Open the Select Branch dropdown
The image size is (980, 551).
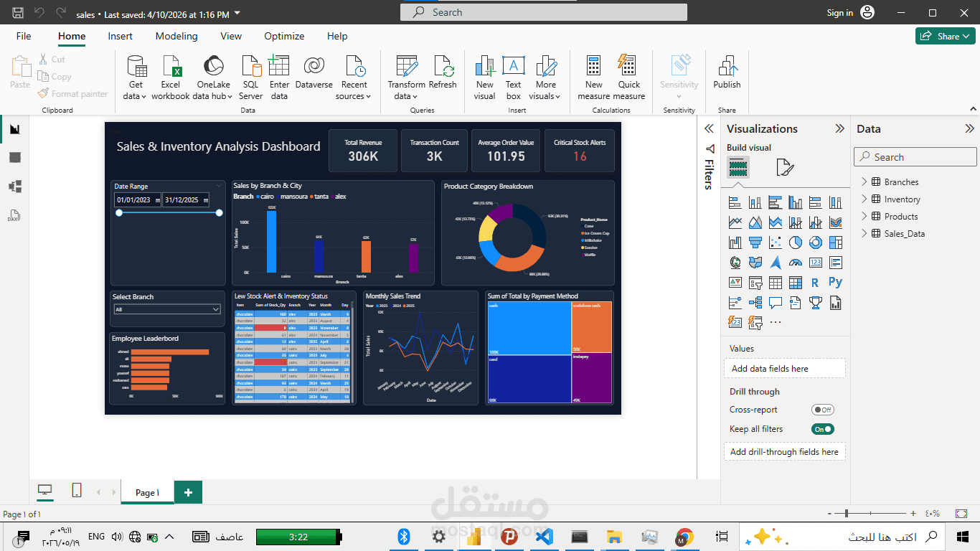(x=167, y=309)
